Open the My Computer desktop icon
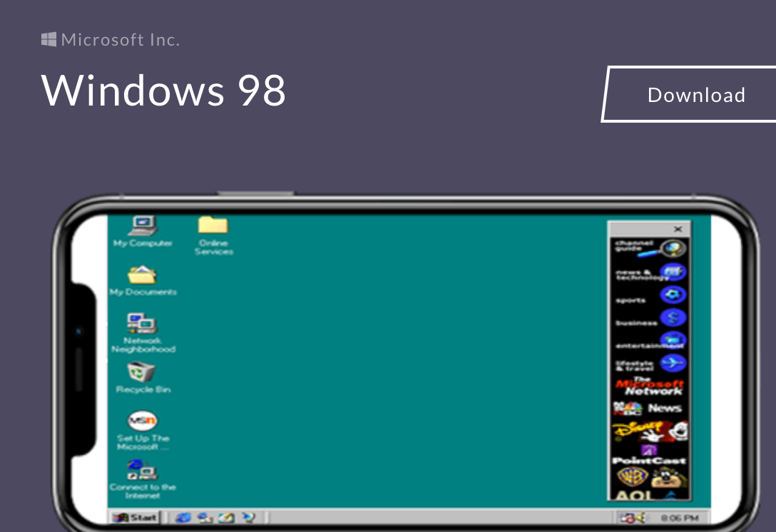The image size is (776, 532). click(143, 232)
